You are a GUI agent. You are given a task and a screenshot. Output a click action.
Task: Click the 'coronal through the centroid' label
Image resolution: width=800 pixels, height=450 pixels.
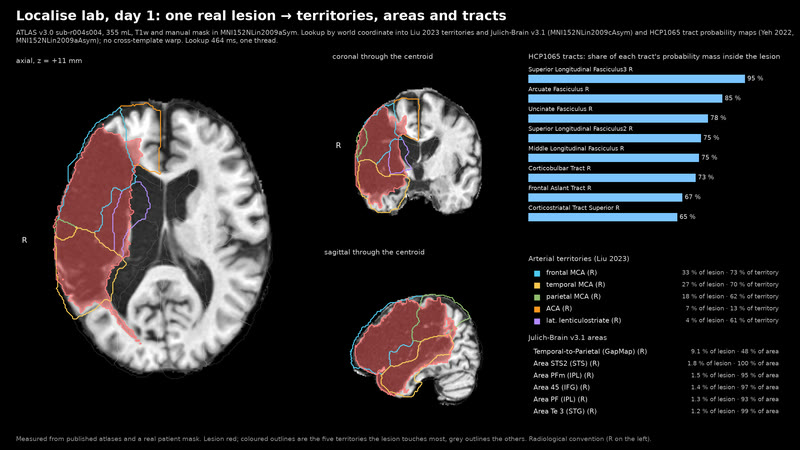coord(383,57)
